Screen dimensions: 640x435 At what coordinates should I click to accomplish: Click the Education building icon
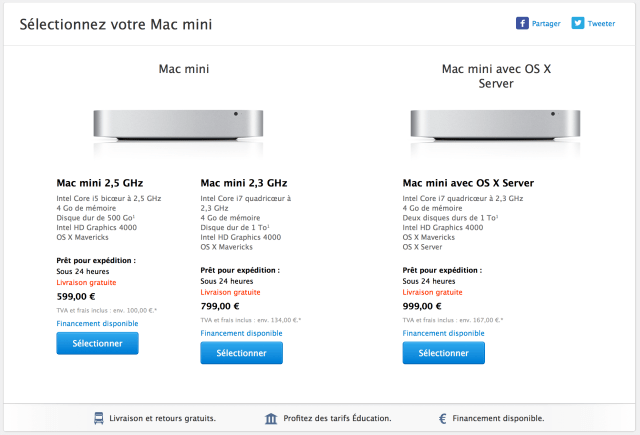click(272, 418)
